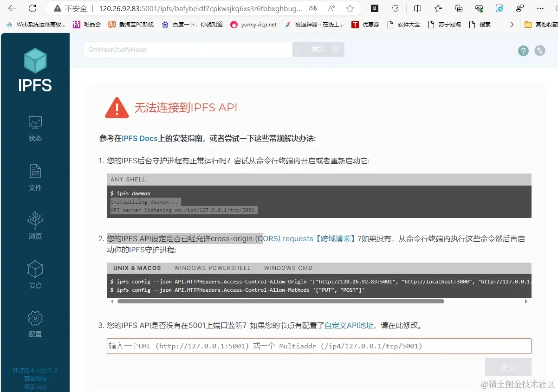Open the 报告 bug link in sidebar footer
Viewport: 558px width, 392px height.
[x=35, y=386]
